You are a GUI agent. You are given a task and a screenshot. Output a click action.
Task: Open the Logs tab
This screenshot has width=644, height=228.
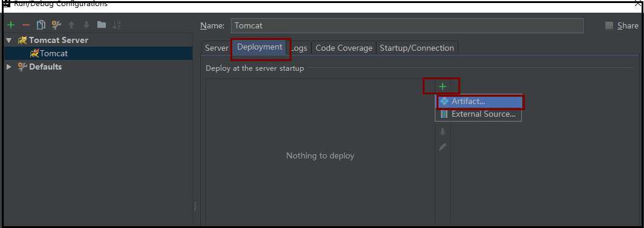pyautogui.click(x=299, y=48)
